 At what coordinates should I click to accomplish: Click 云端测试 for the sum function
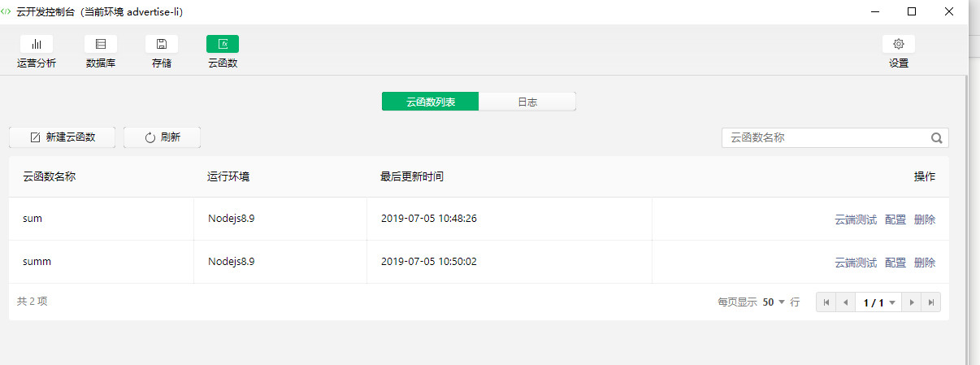[x=856, y=219]
